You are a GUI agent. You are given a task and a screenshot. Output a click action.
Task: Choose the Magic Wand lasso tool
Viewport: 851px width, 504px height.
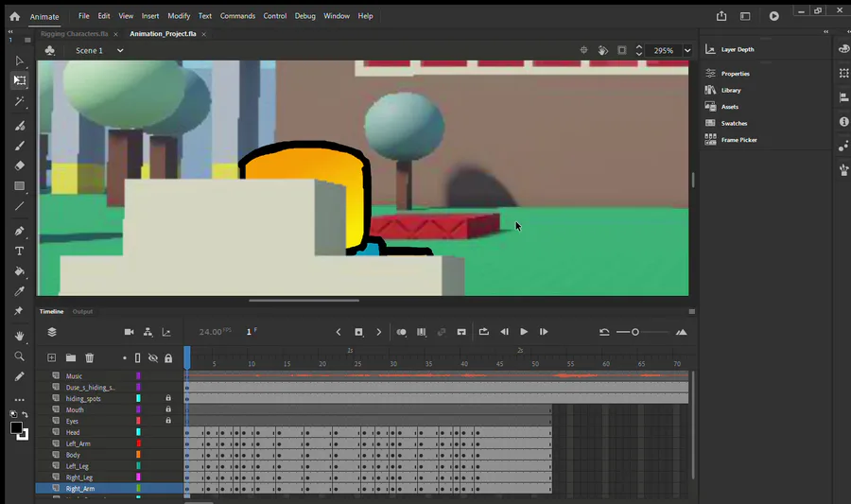[x=20, y=101]
